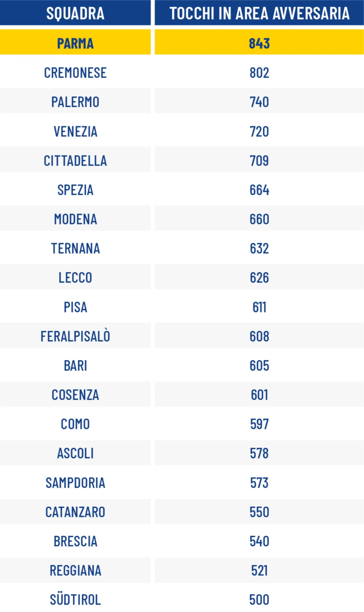
Task: Select the CREMONESE team row
Action: click(182, 73)
